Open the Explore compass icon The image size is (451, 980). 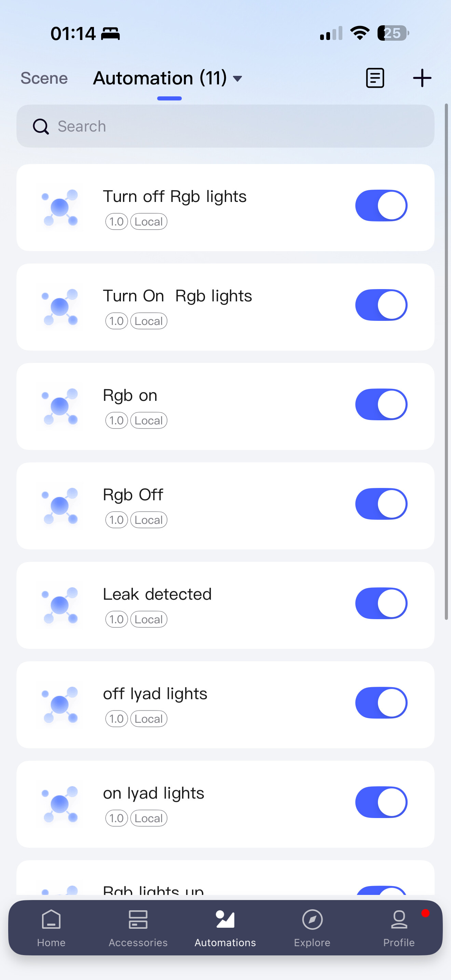312,920
